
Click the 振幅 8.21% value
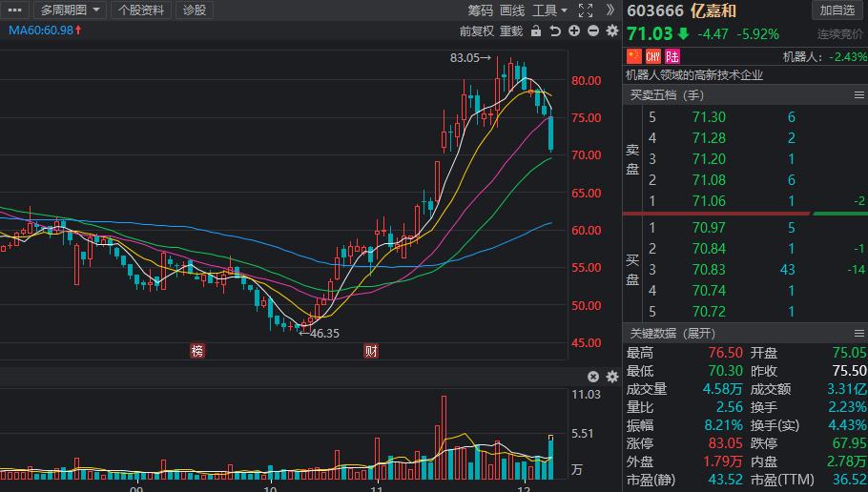coord(724,425)
